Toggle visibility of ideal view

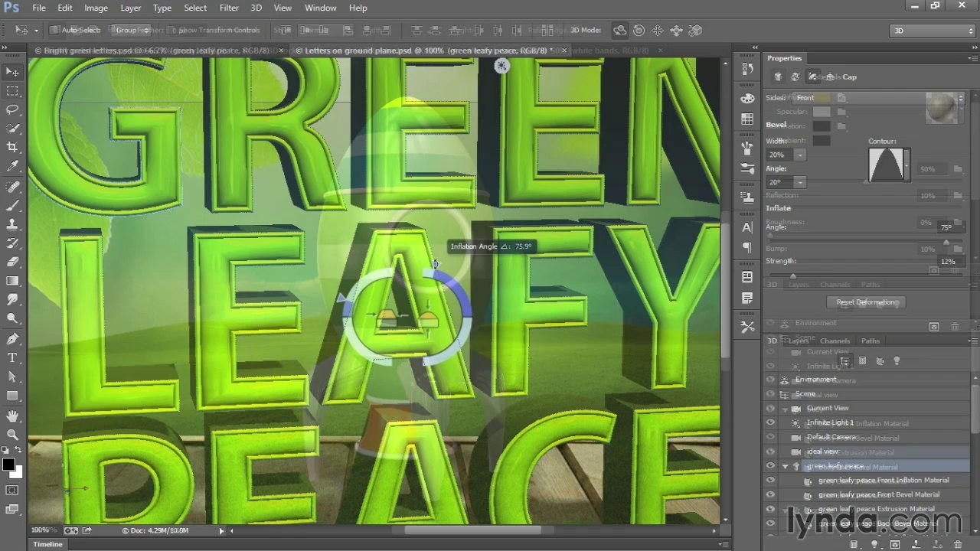[x=770, y=452]
